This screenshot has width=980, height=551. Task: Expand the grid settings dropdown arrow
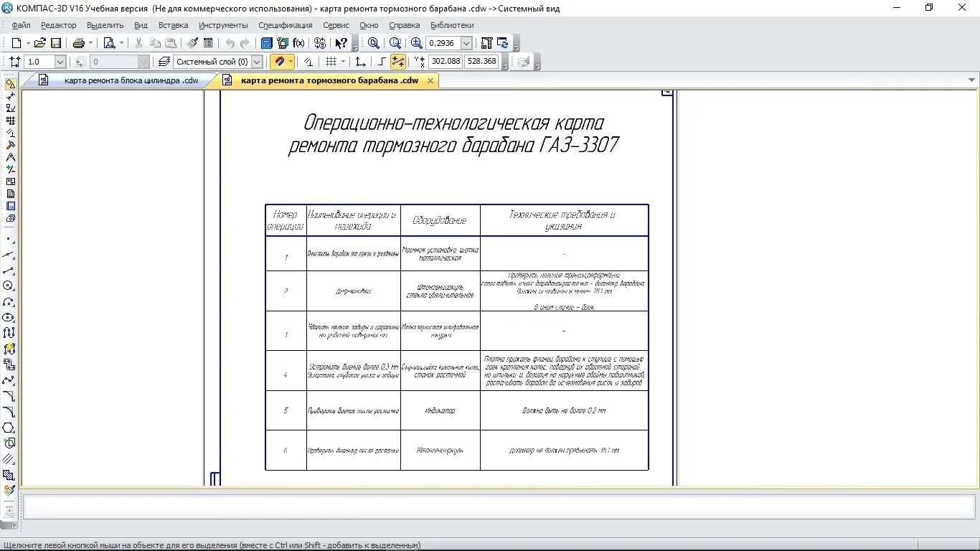click(x=343, y=62)
